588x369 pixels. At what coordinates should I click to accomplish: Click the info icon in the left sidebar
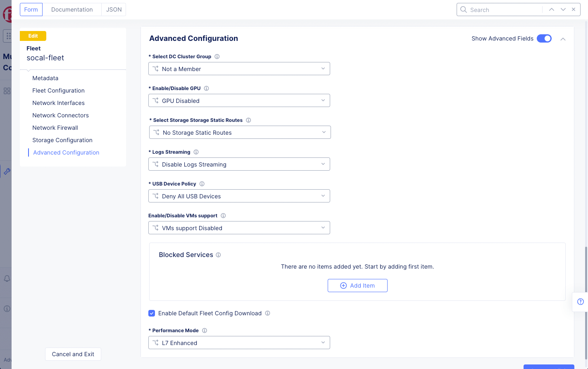(7, 309)
